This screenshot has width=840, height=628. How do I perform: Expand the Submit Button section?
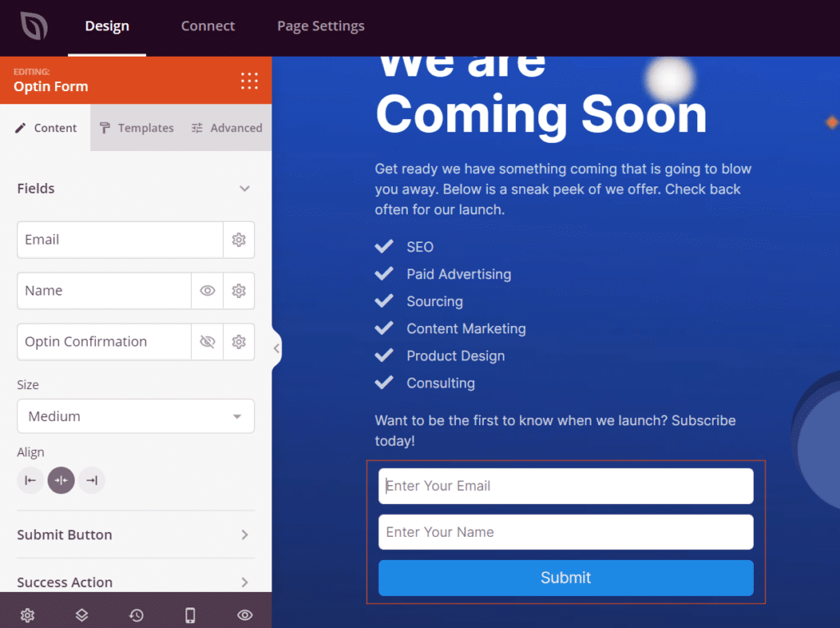tap(135, 534)
